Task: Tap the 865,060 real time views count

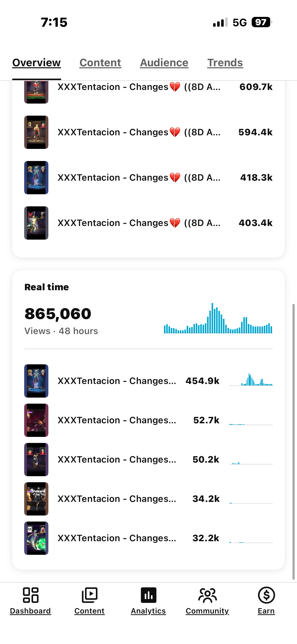Action: (58, 314)
